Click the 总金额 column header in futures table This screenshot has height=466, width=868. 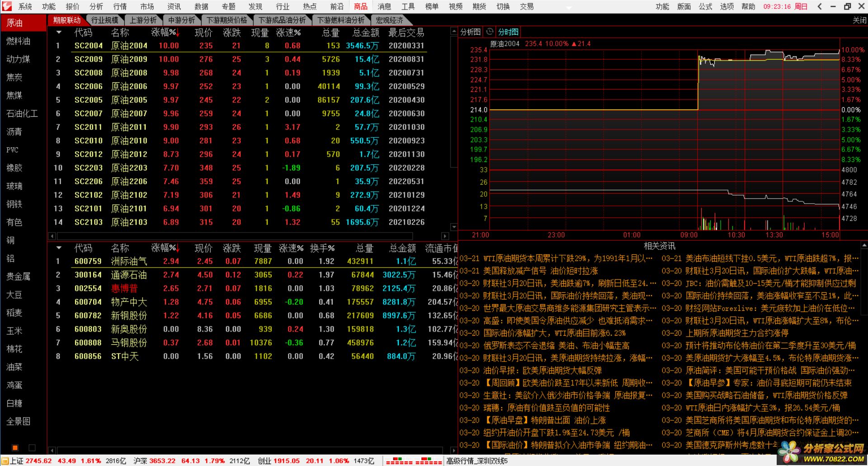pyautogui.click(x=366, y=33)
